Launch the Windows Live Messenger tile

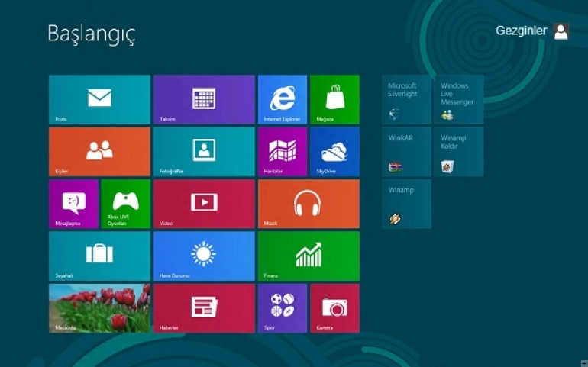tap(459, 99)
